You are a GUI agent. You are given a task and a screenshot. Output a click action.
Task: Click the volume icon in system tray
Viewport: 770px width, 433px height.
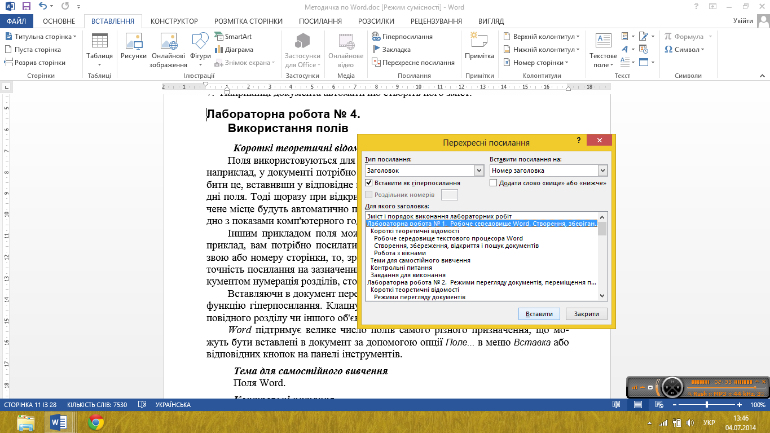point(690,423)
